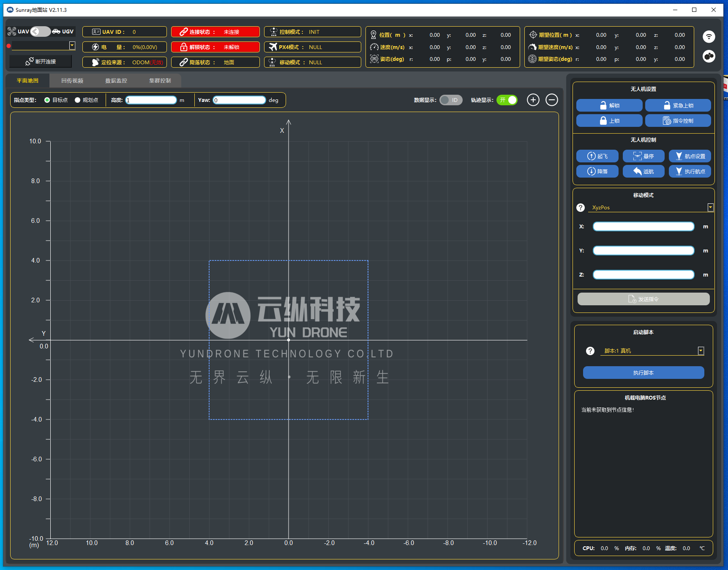The height and width of the screenshot is (570, 728).
Task: Click the battery lightning bolt icon
Action: pyautogui.click(x=96, y=47)
